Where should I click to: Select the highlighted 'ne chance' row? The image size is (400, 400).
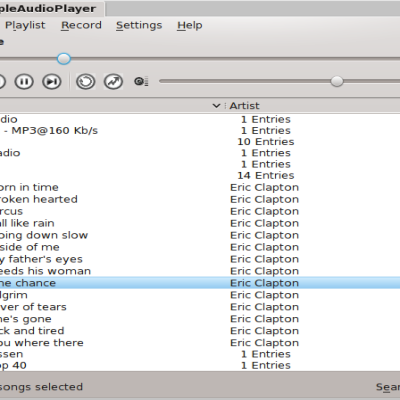[200, 283]
